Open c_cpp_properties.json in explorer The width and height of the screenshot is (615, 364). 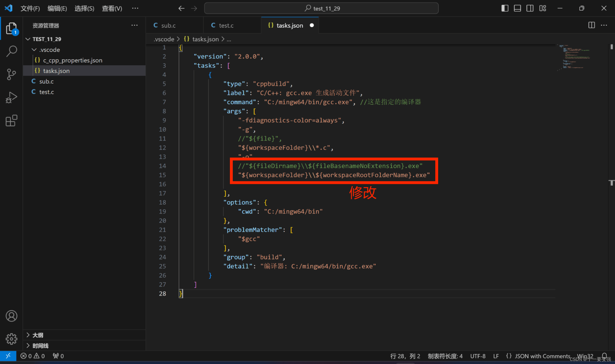[84, 60]
